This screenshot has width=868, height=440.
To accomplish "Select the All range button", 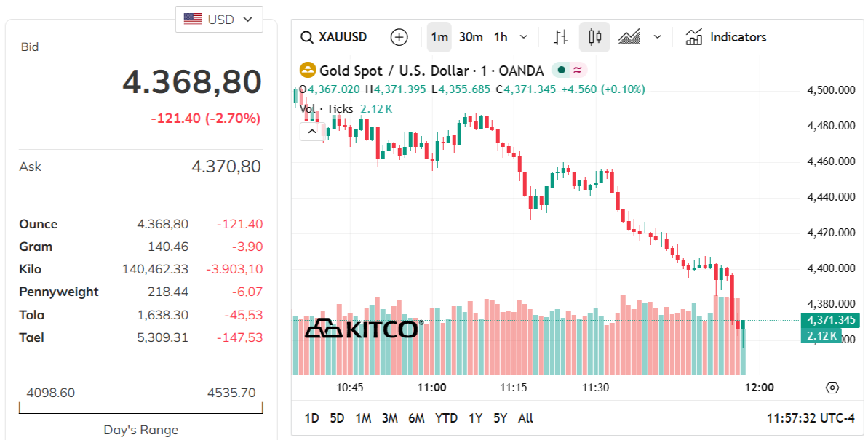I will (x=525, y=418).
